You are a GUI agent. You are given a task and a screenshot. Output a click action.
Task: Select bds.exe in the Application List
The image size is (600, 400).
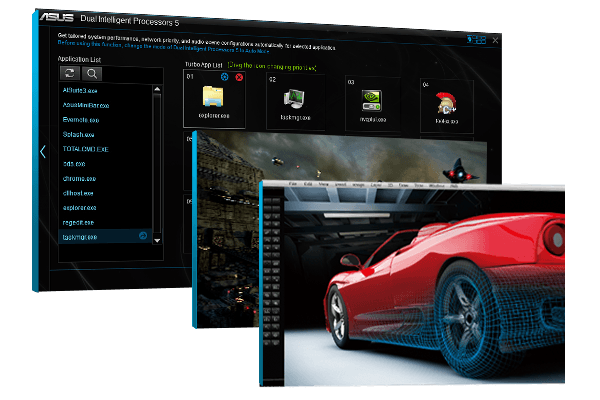click(x=74, y=163)
